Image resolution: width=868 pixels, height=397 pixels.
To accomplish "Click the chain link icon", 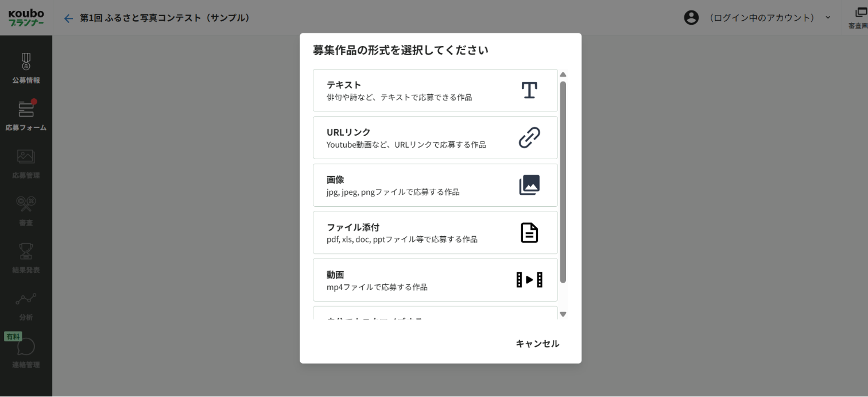I will click(x=529, y=138).
